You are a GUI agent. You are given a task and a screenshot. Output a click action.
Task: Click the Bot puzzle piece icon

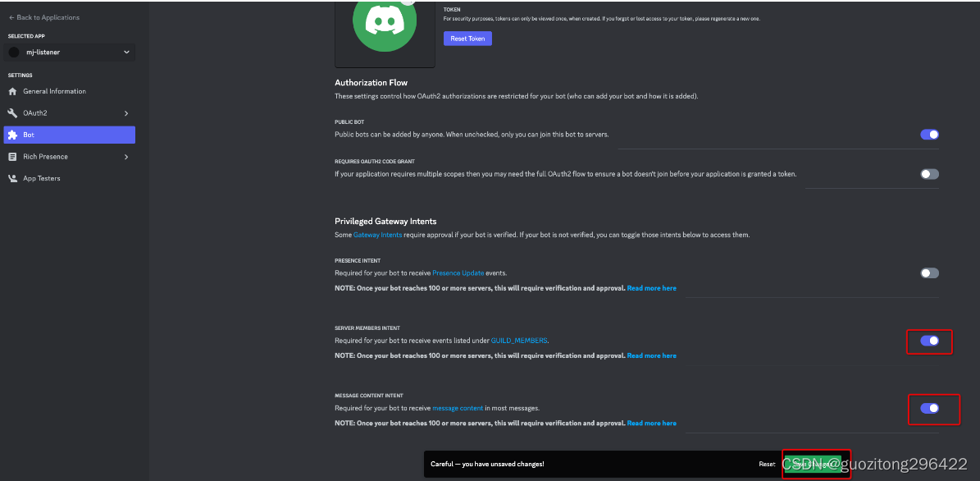coord(12,135)
